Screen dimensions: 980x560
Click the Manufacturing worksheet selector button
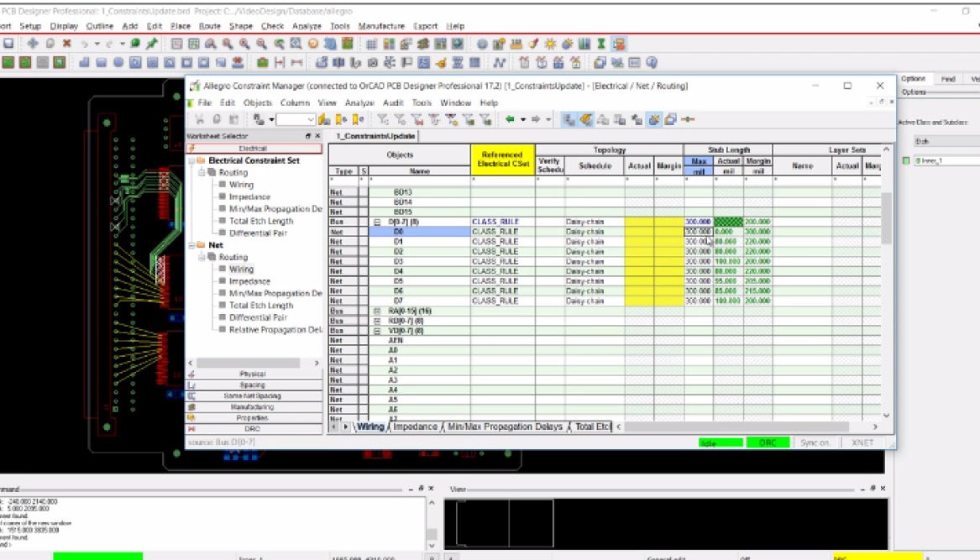254,407
